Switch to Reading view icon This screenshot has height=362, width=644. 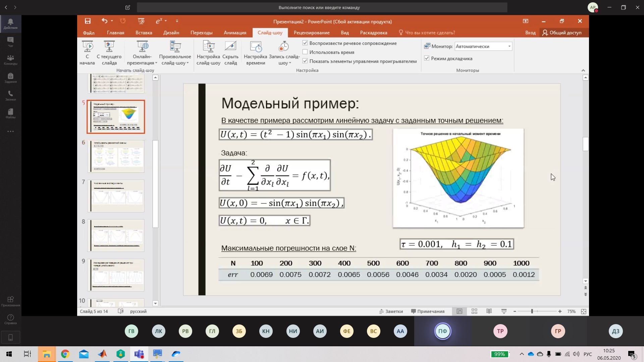click(489, 311)
